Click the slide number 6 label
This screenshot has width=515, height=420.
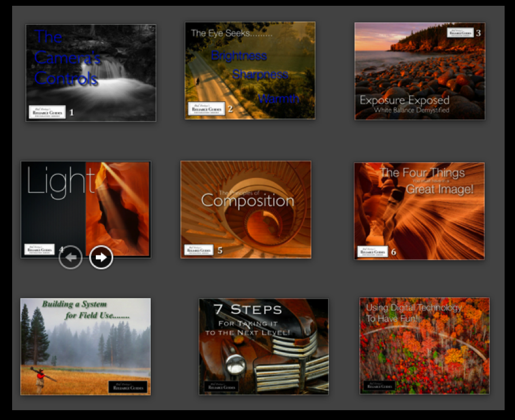coord(394,252)
